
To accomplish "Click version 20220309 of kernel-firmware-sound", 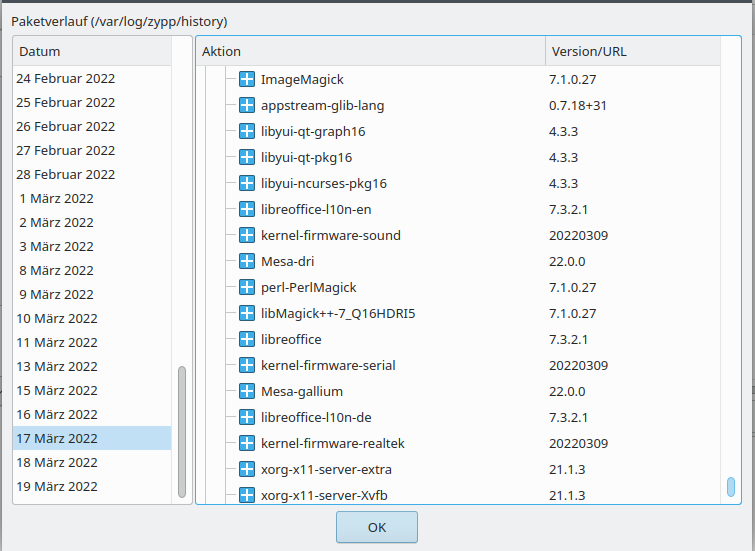I will [578, 236].
